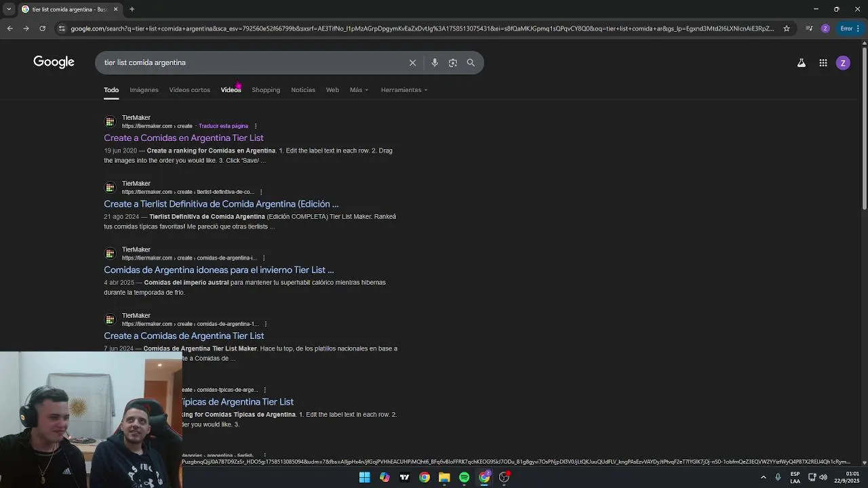Click the webcam overlay of two streamers
The image size is (868, 488).
(x=91, y=420)
